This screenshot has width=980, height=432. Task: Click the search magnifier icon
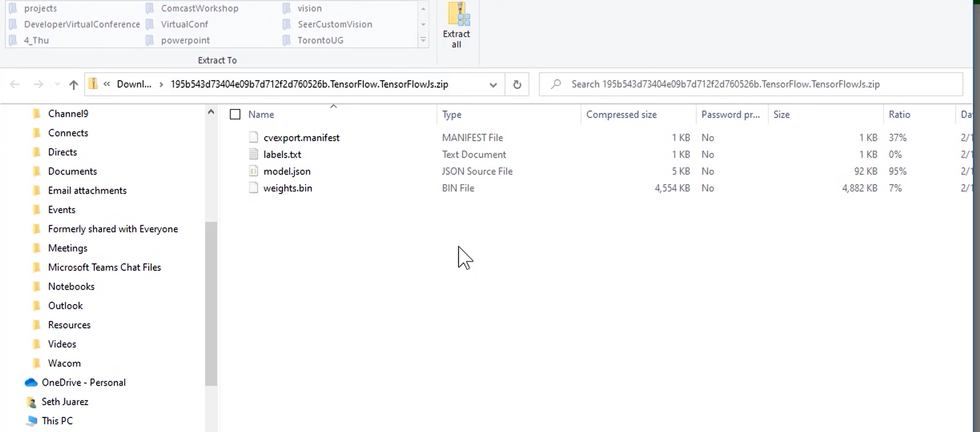(556, 84)
